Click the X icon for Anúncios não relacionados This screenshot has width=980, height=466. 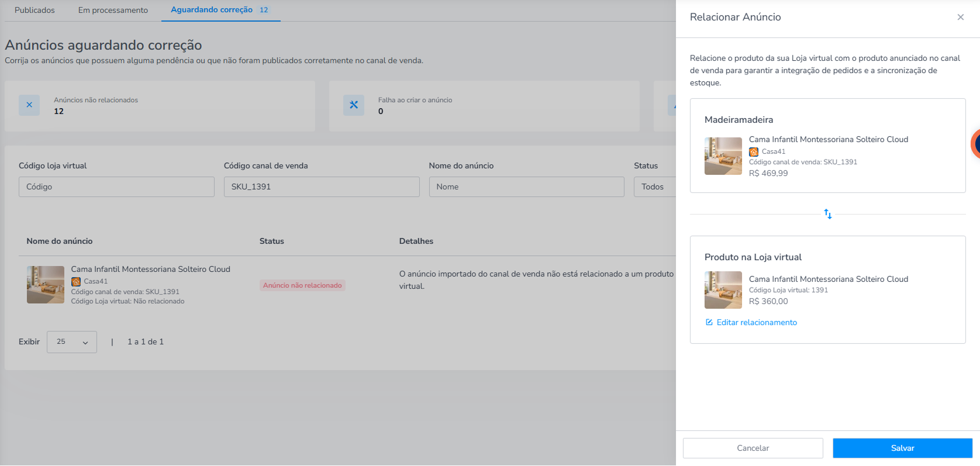(29, 105)
